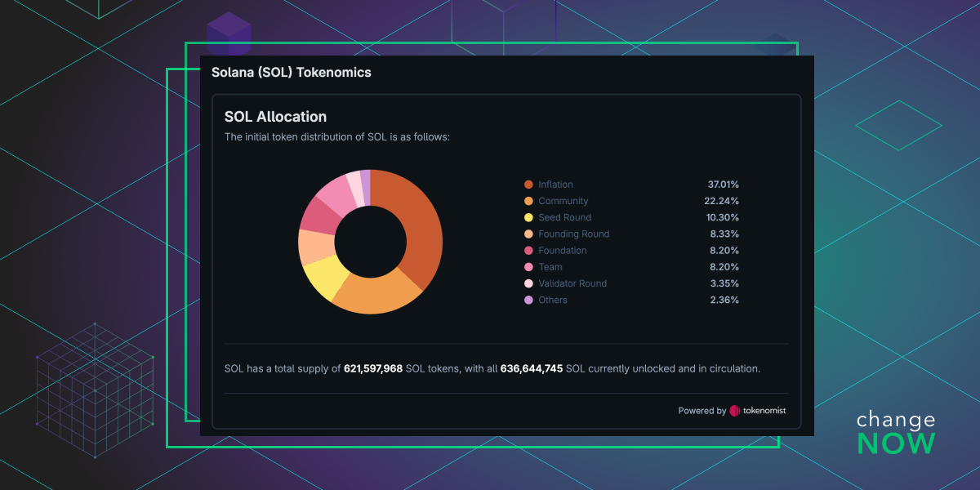Click the Team legend pink dot
The width and height of the screenshot is (980, 490).
pos(528,267)
